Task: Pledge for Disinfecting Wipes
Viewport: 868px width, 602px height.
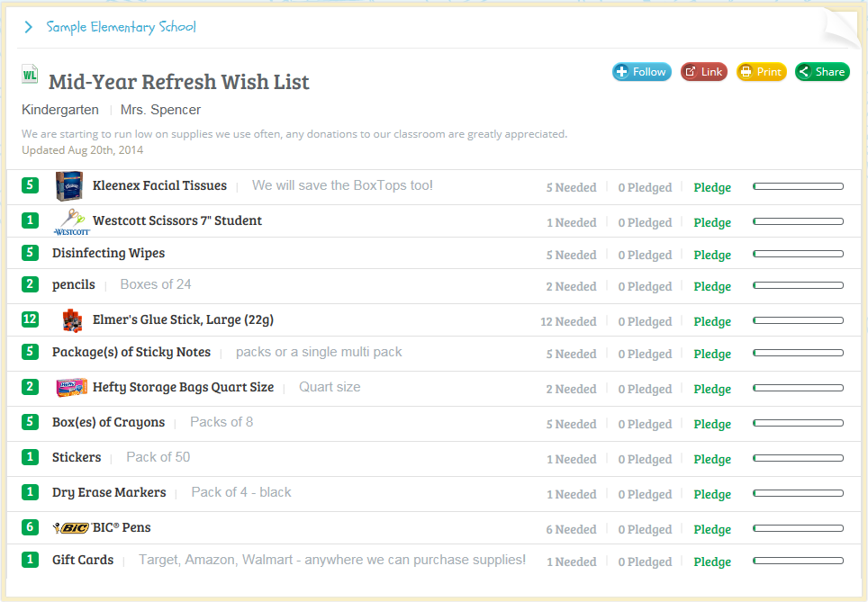Action: coord(711,256)
